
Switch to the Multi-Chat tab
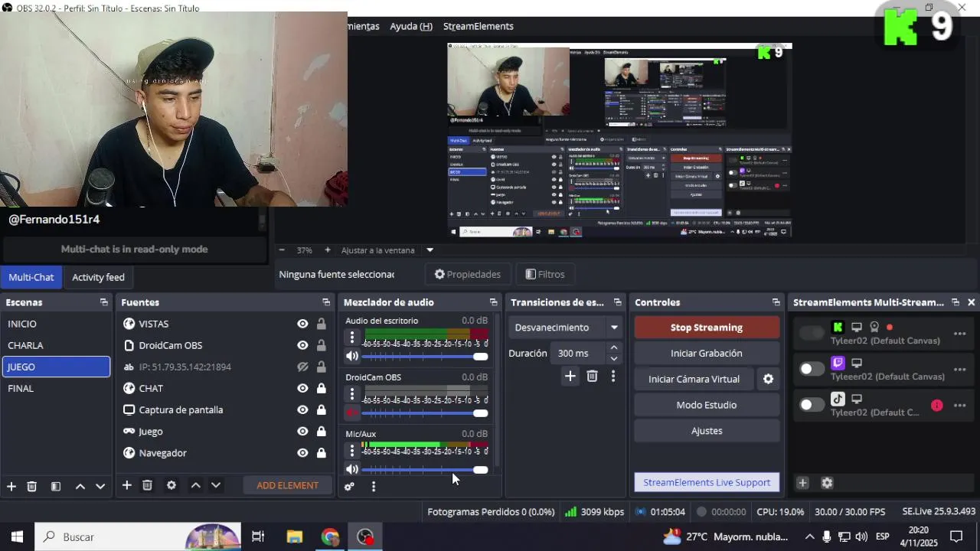[x=31, y=277]
